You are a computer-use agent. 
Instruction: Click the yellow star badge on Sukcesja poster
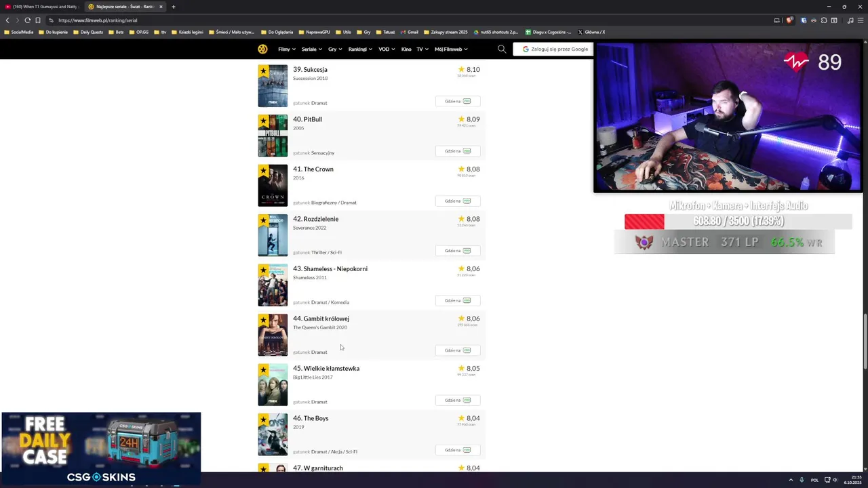click(x=263, y=70)
